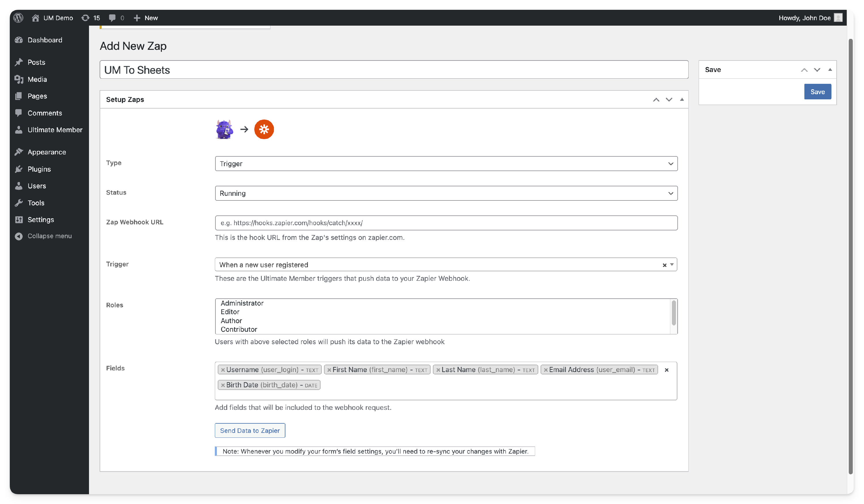Move Setup Zaps panel down

[x=669, y=99]
